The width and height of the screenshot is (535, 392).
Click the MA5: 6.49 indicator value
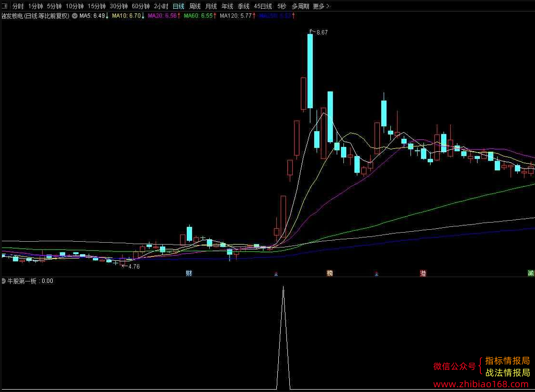94,16
